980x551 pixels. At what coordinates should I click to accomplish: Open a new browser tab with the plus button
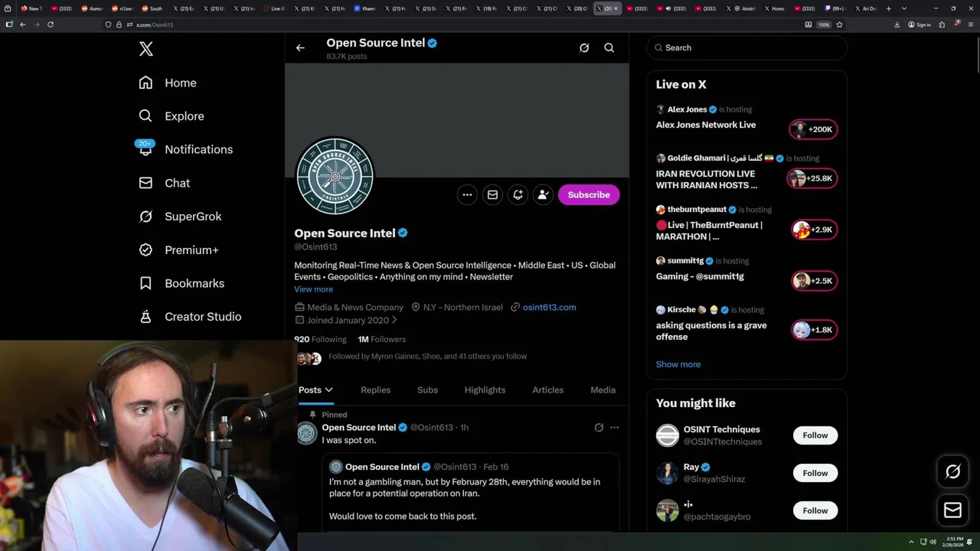pos(888,8)
